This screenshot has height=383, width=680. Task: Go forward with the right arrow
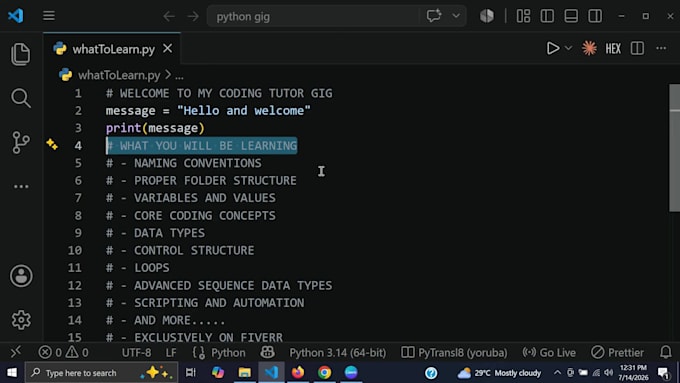click(x=193, y=16)
